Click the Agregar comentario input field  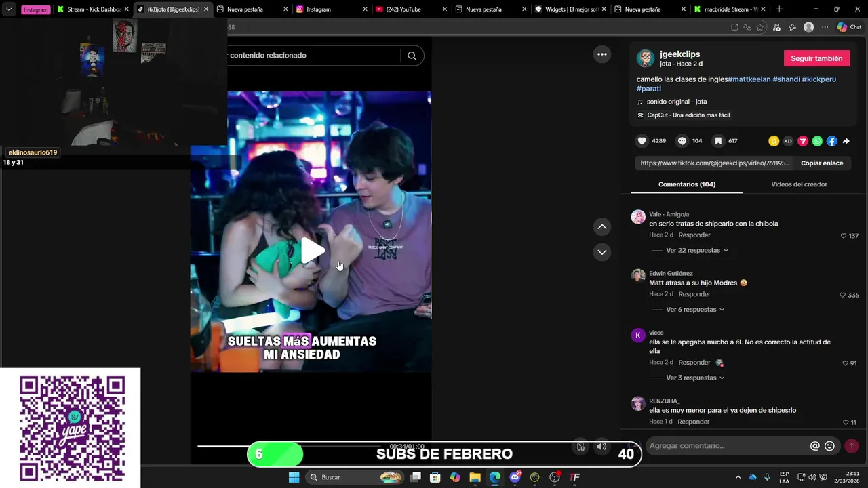[x=728, y=446]
